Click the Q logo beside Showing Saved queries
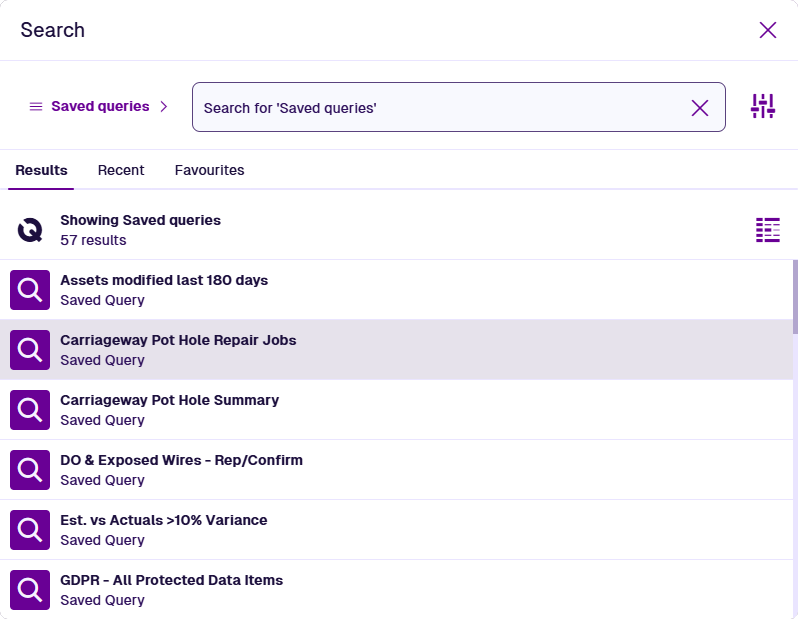 30,230
